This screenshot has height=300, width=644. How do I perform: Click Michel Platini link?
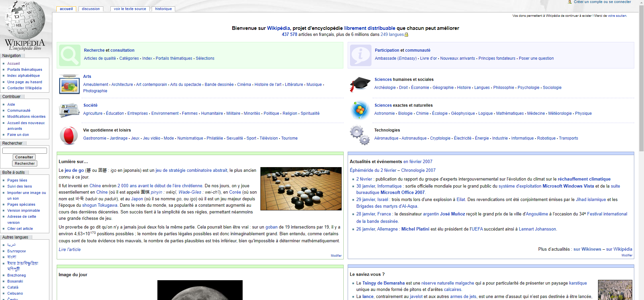tap(415, 229)
